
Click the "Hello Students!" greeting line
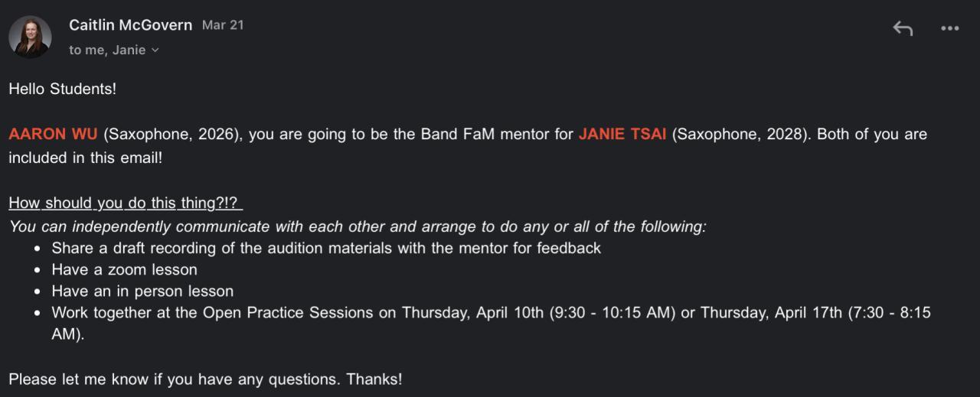[62, 89]
